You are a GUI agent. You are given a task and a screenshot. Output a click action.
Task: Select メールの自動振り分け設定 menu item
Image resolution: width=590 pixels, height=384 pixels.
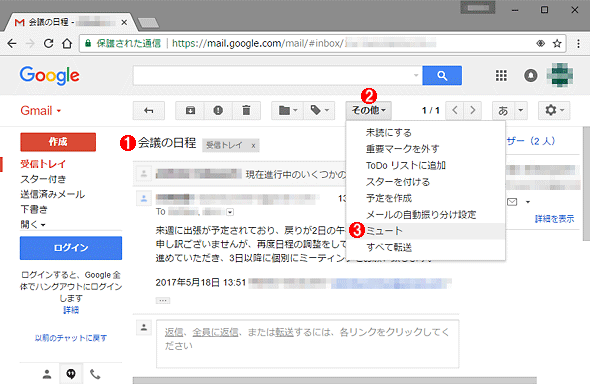426,215
